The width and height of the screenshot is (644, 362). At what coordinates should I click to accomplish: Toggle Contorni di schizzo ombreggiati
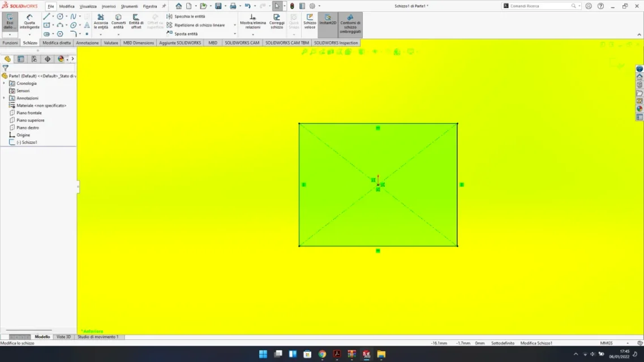click(x=350, y=24)
